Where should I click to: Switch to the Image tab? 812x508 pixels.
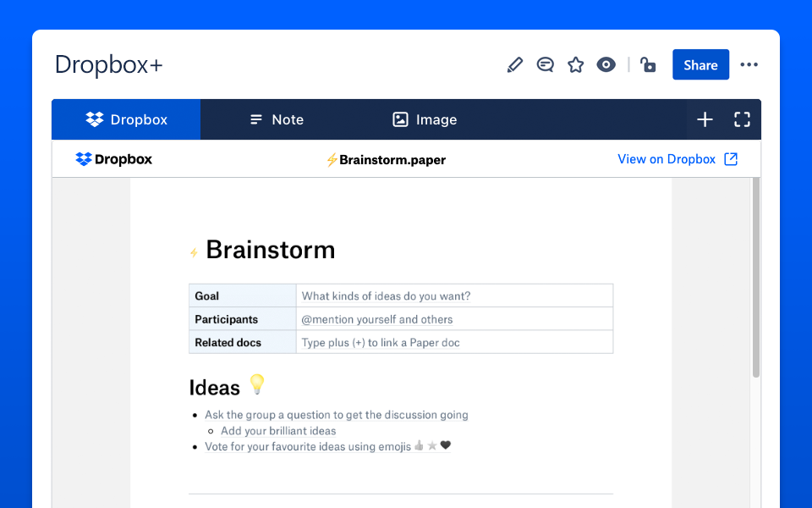click(x=425, y=119)
